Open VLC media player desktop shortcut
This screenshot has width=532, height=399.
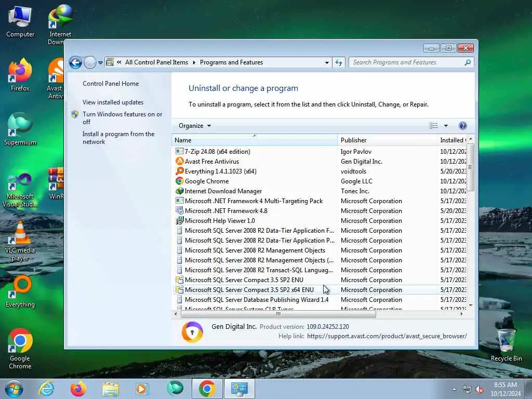tap(20, 241)
